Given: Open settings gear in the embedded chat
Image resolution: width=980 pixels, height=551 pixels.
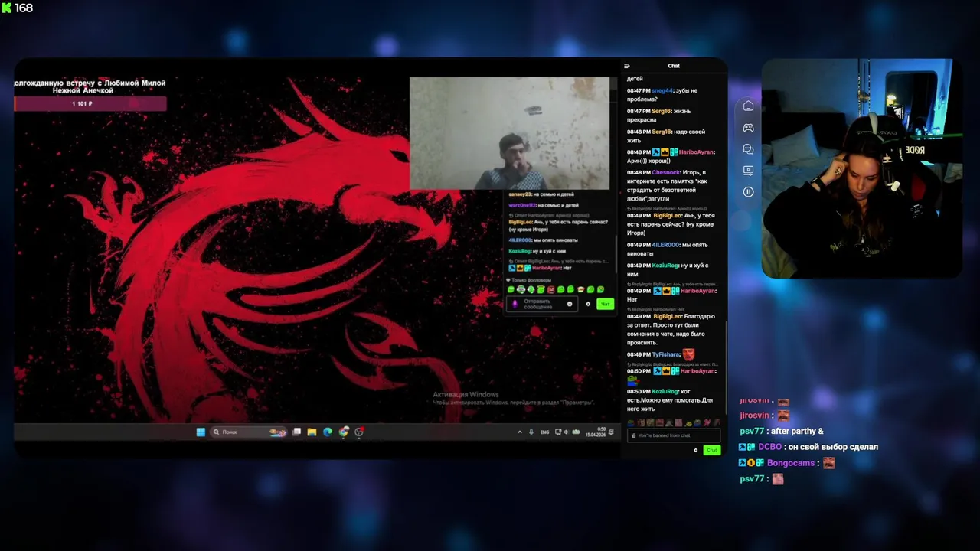Looking at the screenshot, I should pos(588,304).
